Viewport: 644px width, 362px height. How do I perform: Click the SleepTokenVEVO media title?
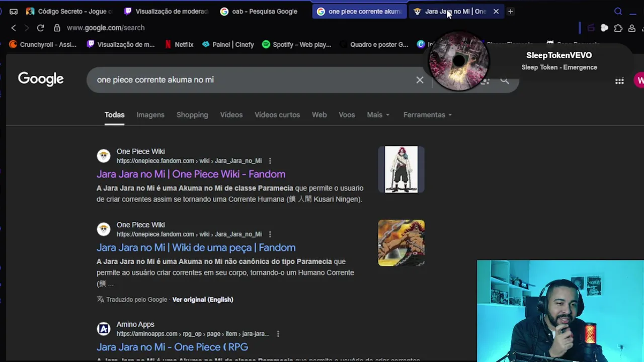[x=559, y=55]
